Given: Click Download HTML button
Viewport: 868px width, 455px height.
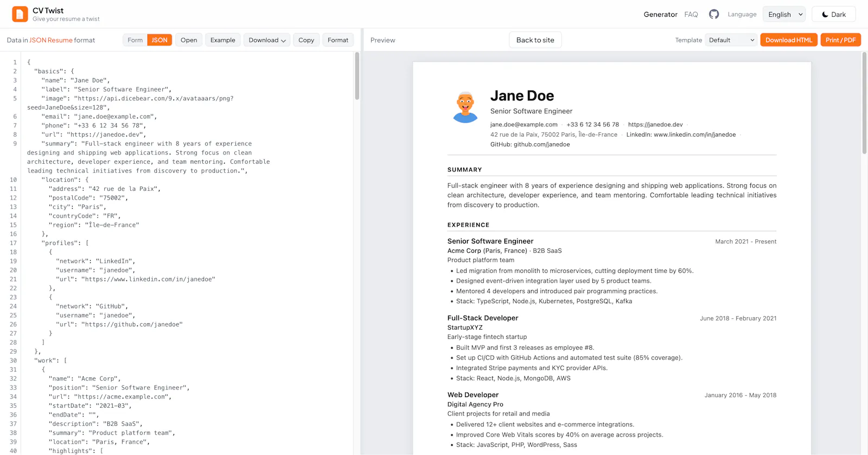Looking at the screenshot, I should pyautogui.click(x=789, y=40).
